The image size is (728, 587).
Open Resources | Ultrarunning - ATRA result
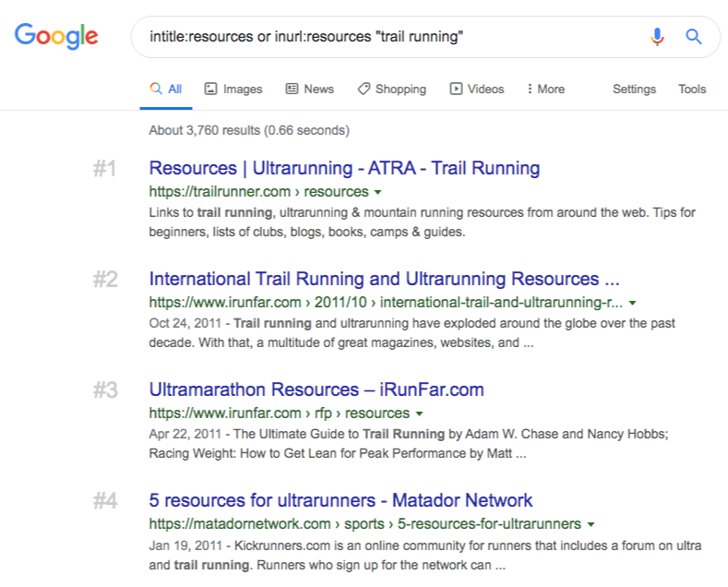[344, 168]
